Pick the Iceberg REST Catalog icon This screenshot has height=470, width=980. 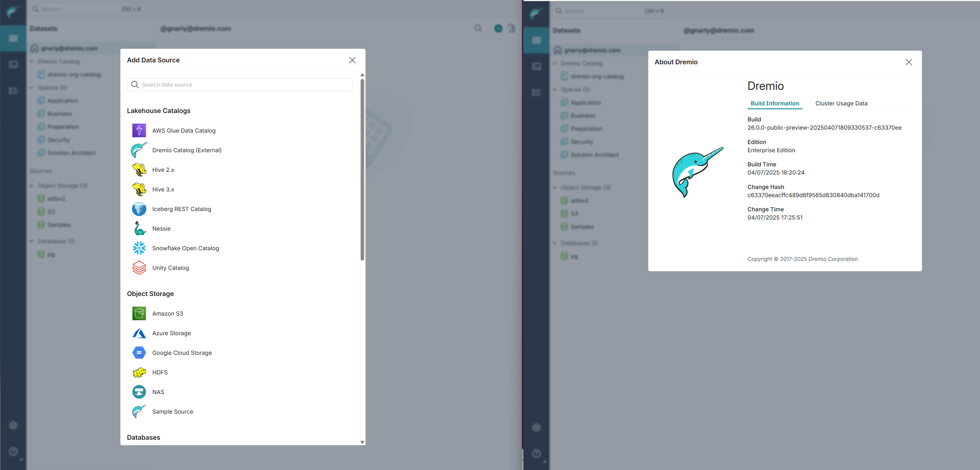pos(139,209)
